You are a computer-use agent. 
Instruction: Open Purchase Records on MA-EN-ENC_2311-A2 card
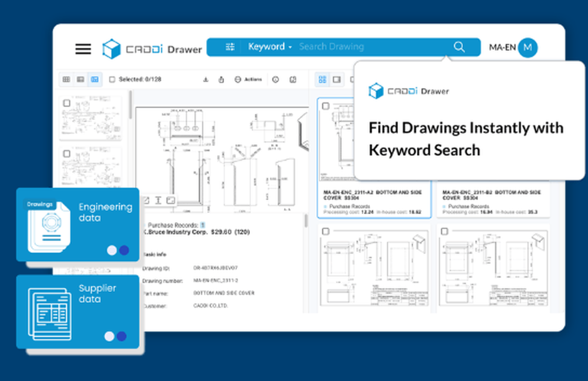(349, 206)
